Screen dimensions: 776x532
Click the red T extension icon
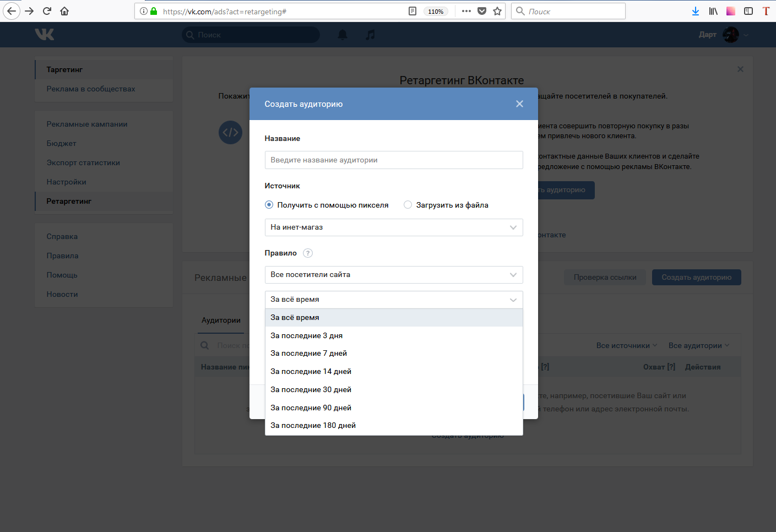pyautogui.click(x=766, y=11)
